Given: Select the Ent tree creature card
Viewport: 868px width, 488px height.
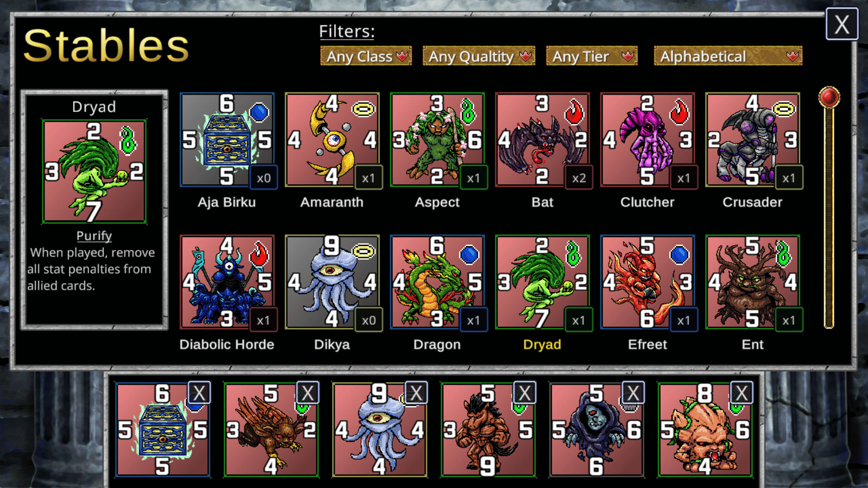Looking at the screenshot, I should [753, 282].
